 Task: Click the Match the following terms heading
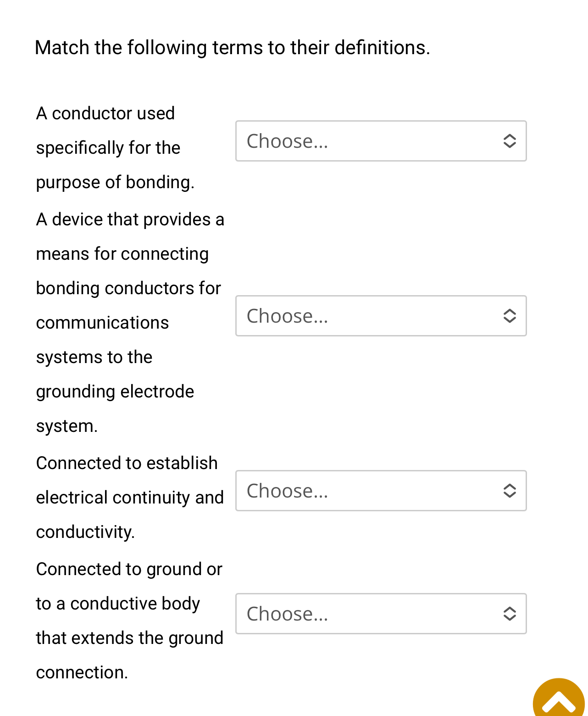coord(233,46)
